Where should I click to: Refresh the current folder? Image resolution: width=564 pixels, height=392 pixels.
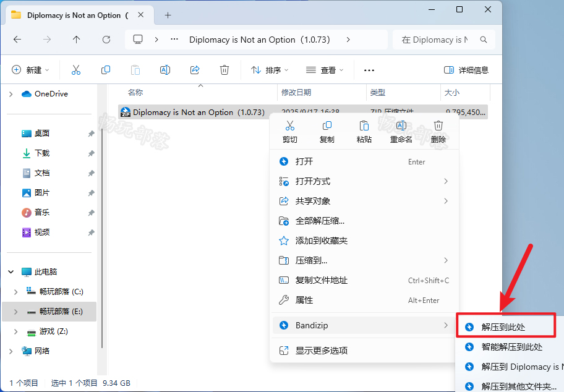[x=106, y=40]
